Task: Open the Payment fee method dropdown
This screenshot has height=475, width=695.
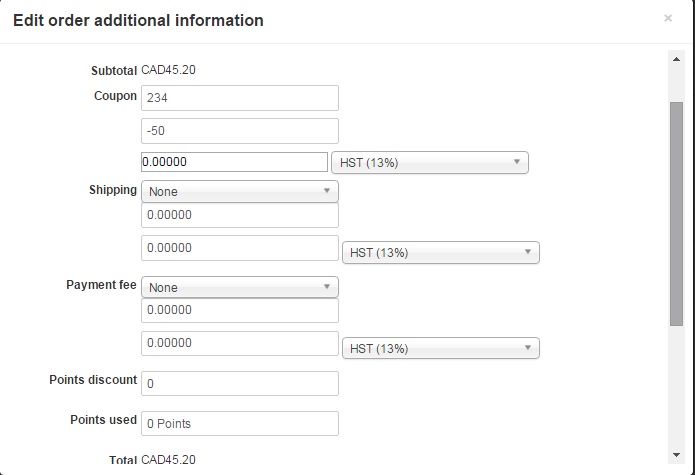Action: click(240, 287)
